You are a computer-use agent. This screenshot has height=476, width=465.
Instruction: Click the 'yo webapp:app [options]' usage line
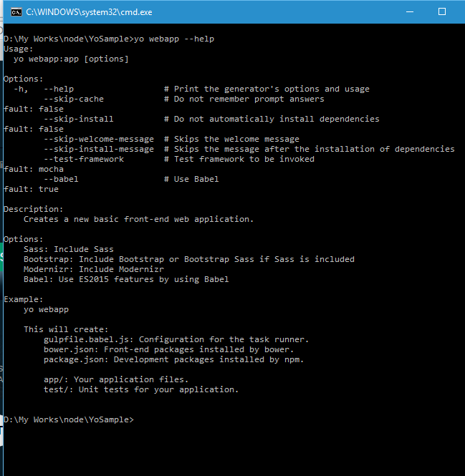point(71,59)
